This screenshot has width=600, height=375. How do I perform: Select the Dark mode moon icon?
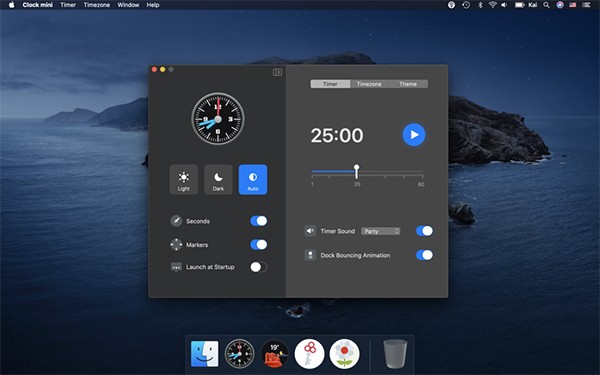(x=218, y=179)
